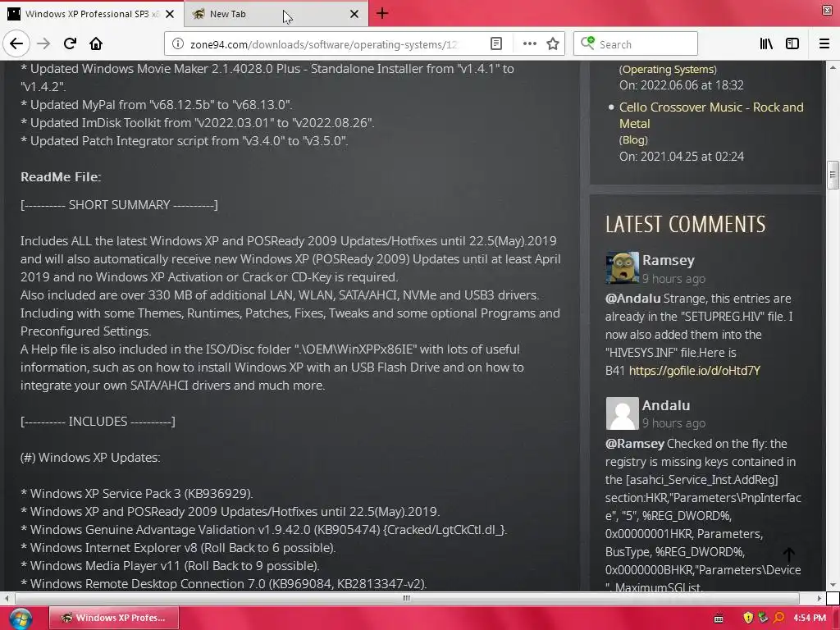Image resolution: width=840 pixels, height=630 pixels.
Task: Click the scroll-to-top arrow button
Action: [x=788, y=554]
